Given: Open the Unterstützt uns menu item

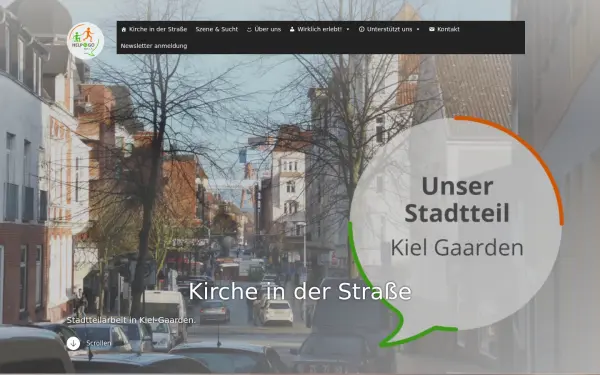Looking at the screenshot, I should point(389,29).
